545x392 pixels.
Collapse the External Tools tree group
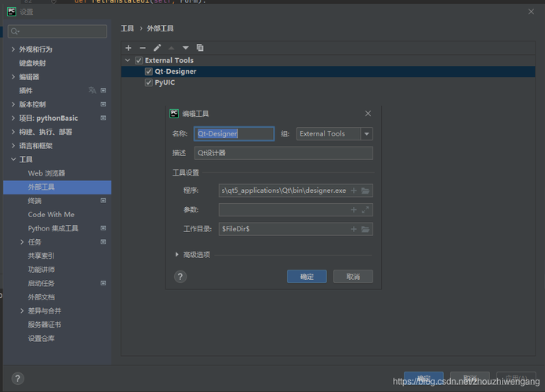click(x=128, y=60)
